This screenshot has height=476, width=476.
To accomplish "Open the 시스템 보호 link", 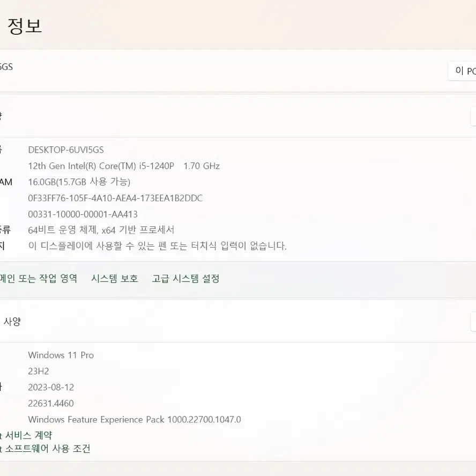I will 115,278.
